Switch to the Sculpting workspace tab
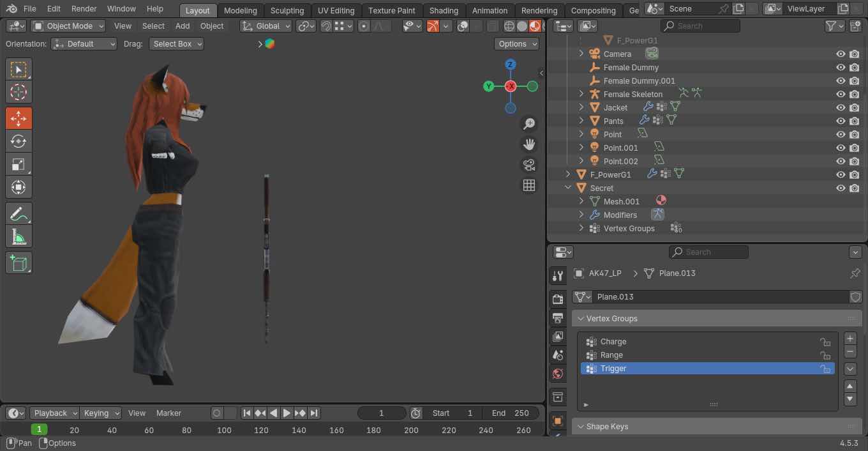 click(287, 10)
